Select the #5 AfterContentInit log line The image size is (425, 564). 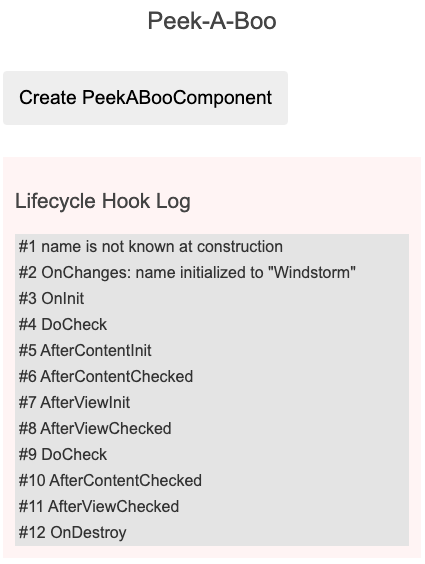[85, 350]
